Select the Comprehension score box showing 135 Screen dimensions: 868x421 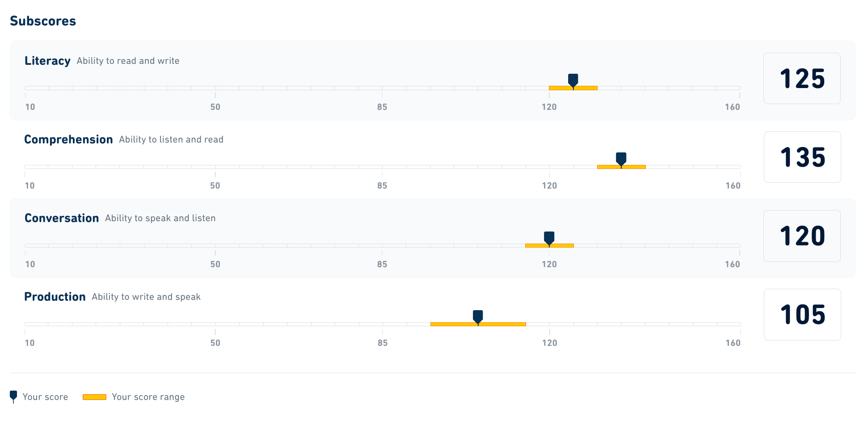coord(802,157)
